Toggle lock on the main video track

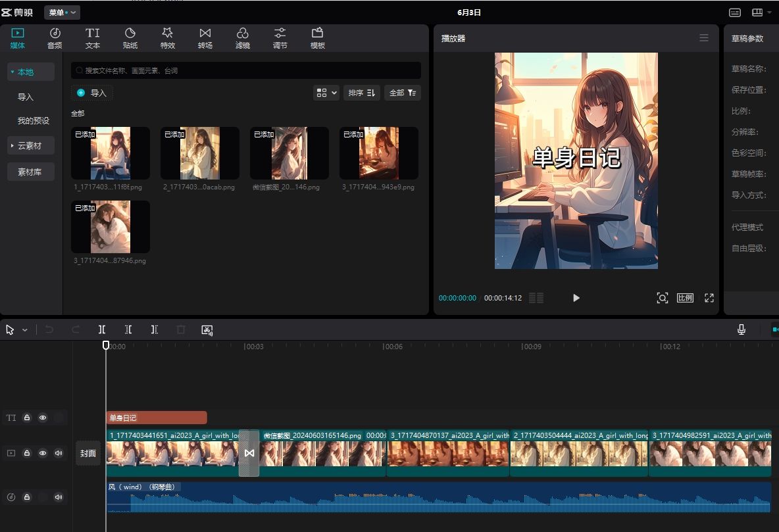(x=27, y=453)
